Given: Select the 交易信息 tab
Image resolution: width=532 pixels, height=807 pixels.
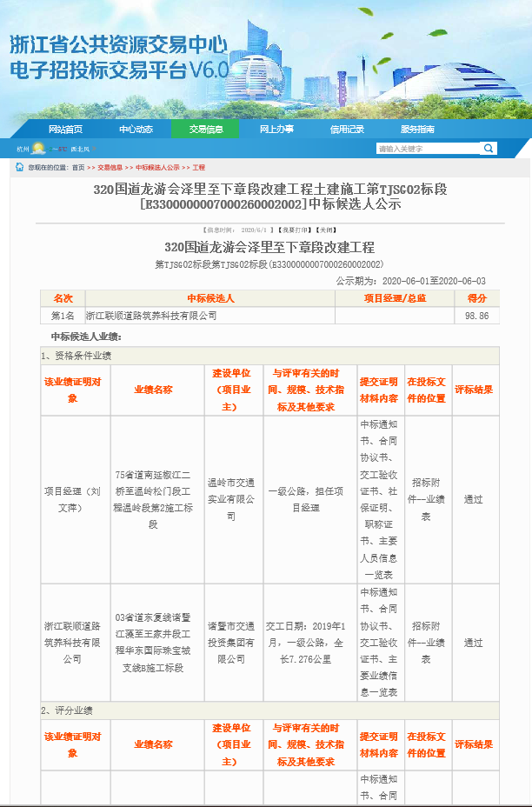Looking at the screenshot, I should coord(205,129).
